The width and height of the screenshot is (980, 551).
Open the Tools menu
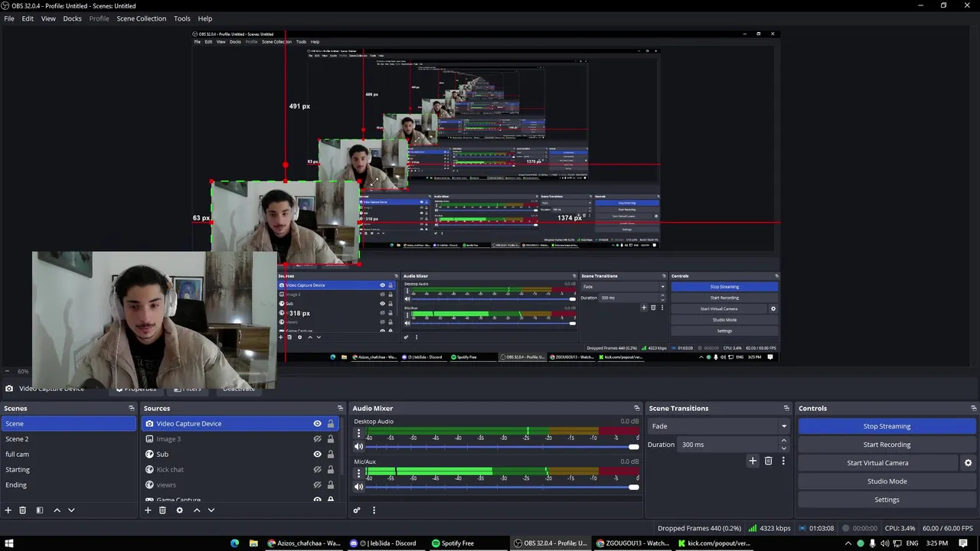(x=182, y=18)
